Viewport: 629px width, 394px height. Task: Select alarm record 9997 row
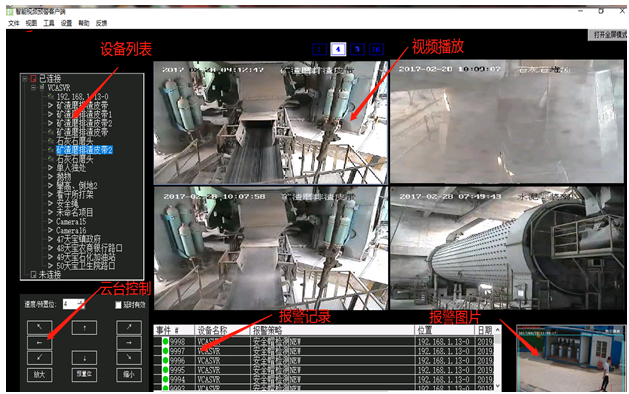pyautogui.click(x=324, y=351)
